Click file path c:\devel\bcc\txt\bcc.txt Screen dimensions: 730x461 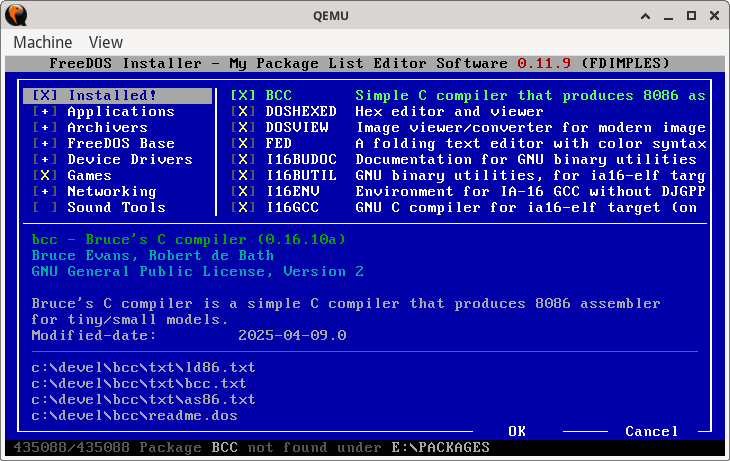click(139, 383)
